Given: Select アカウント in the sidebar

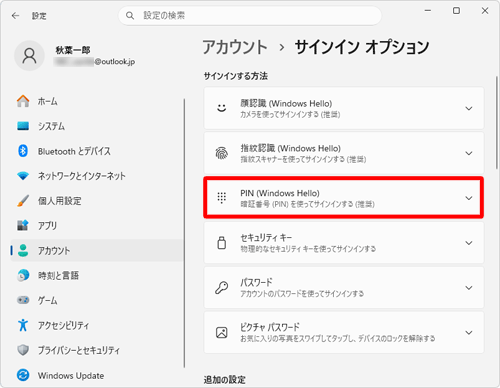Looking at the screenshot, I should pos(97,250).
